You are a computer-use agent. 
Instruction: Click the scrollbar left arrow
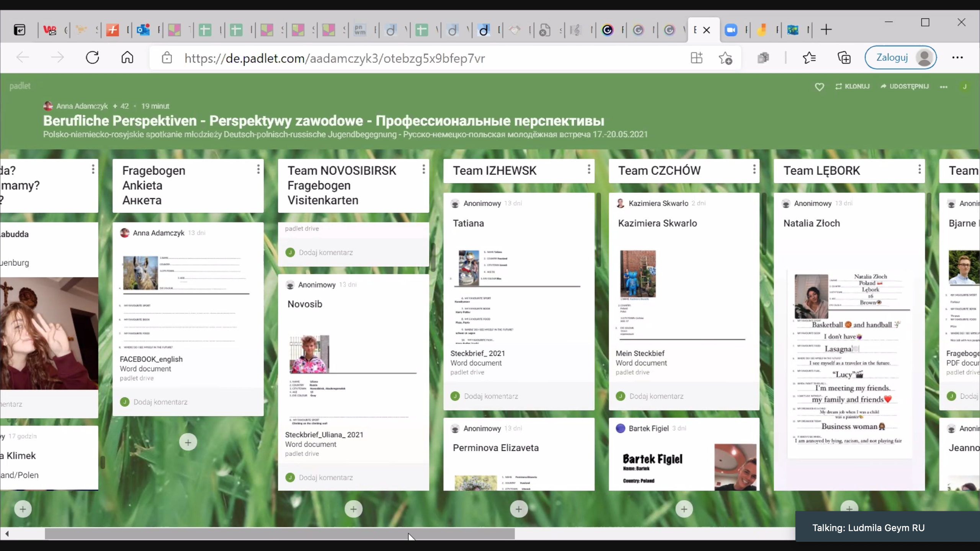point(7,533)
